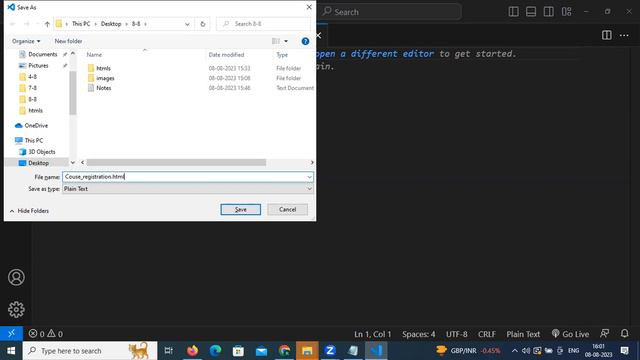Open remote window status bar icon

(x=11, y=333)
